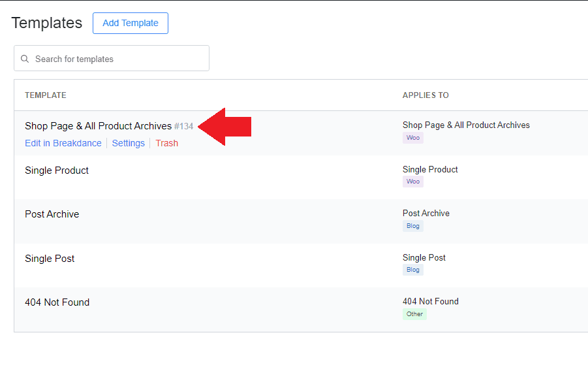Click the APPLIES TO column header

click(x=426, y=95)
